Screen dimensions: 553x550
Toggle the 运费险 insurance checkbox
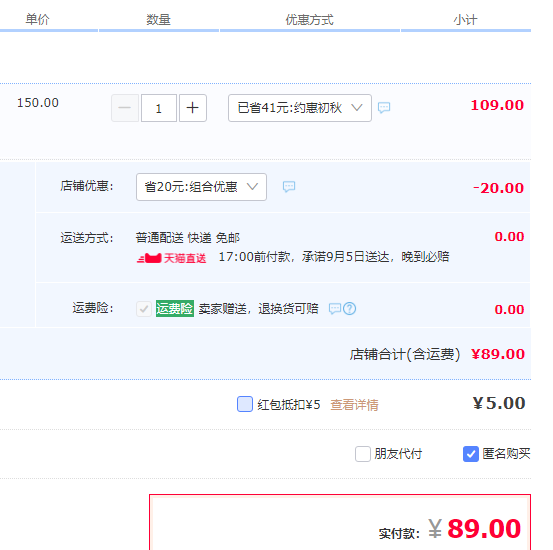coord(144,309)
